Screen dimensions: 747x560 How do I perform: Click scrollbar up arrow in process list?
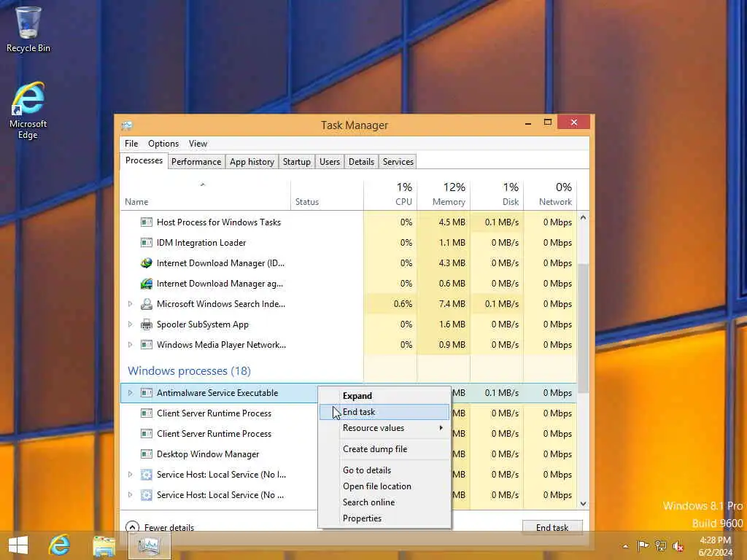pyautogui.click(x=583, y=217)
